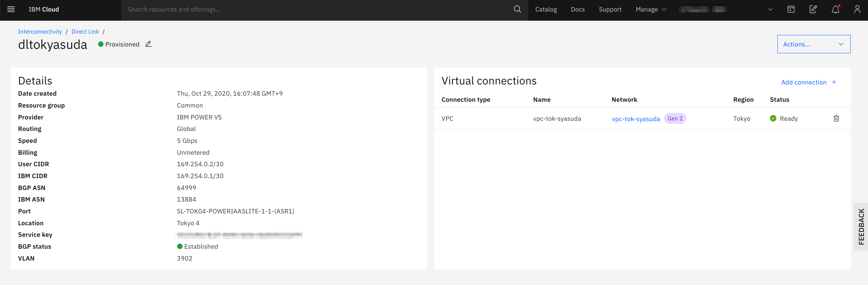The width and height of the screenshot is (868, 285).
Task: Click the Add connection link
Action: pos(804,82)
